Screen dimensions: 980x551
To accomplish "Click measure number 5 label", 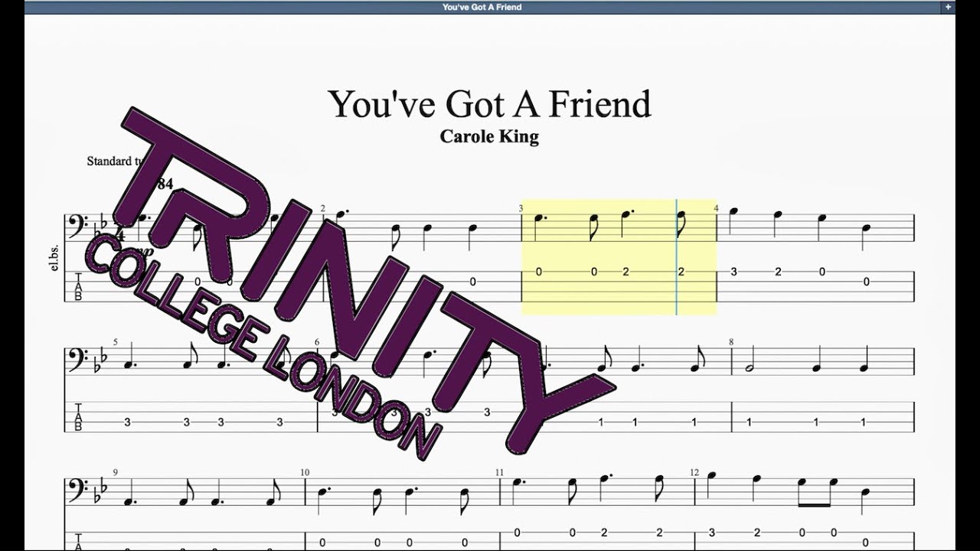I will (116, 342).
